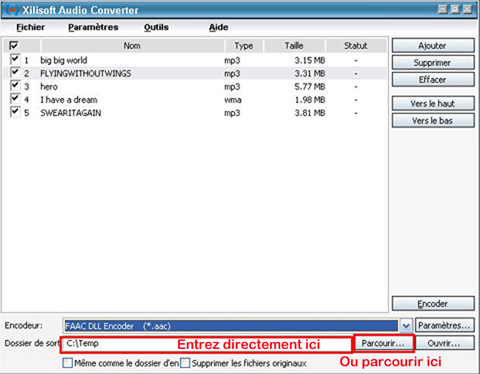Select the SWEARITAGAIN row name
The image size is (480, 374).
[x=71, y=113]
